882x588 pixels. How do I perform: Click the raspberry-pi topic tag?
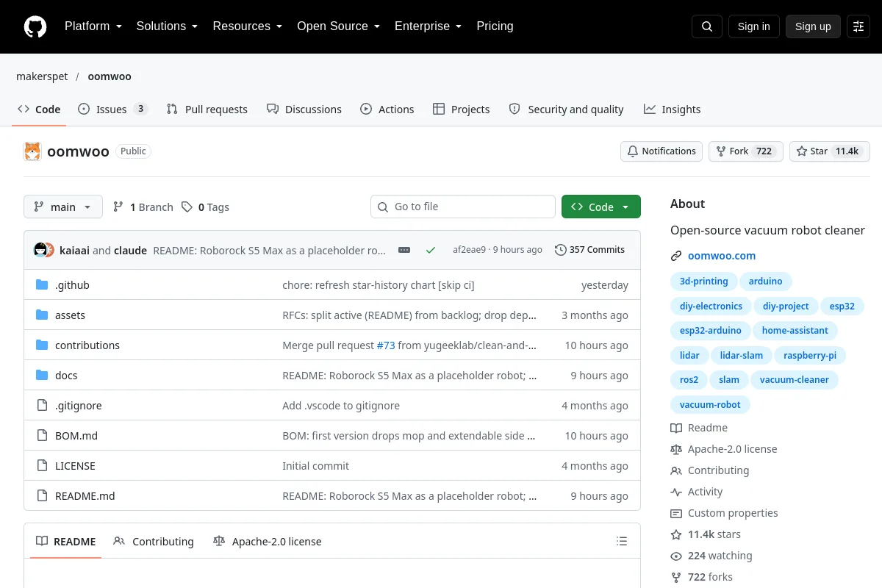(810, 356)
